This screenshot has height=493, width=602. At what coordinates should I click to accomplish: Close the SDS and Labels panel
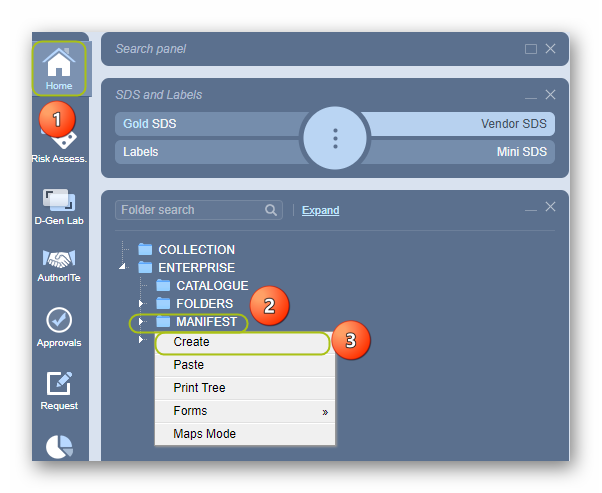click(551, 94)
